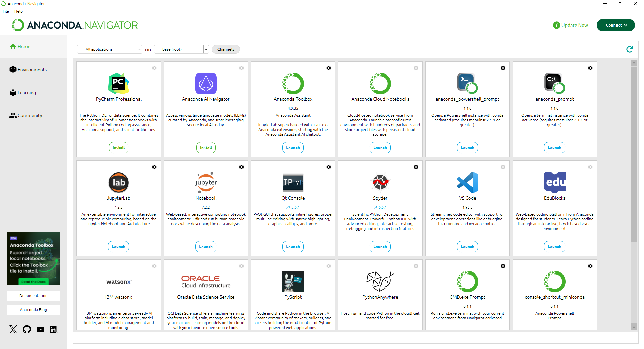Open gear options for Spyder

[416, 167]
